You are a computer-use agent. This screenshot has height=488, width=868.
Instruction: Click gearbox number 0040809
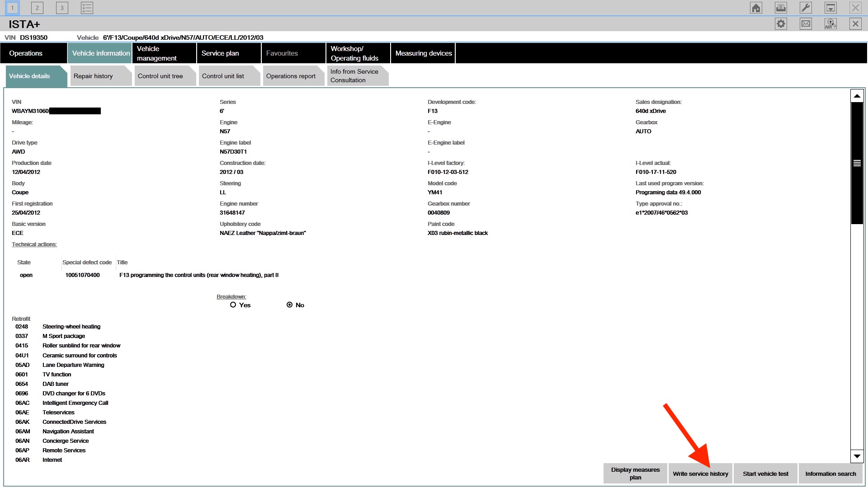pos(439,213)
